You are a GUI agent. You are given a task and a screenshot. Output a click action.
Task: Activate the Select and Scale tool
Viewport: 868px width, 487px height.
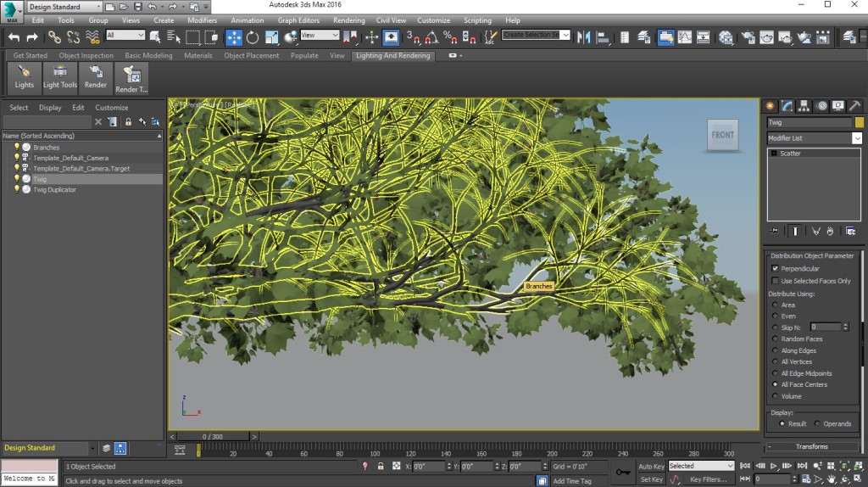271,37
